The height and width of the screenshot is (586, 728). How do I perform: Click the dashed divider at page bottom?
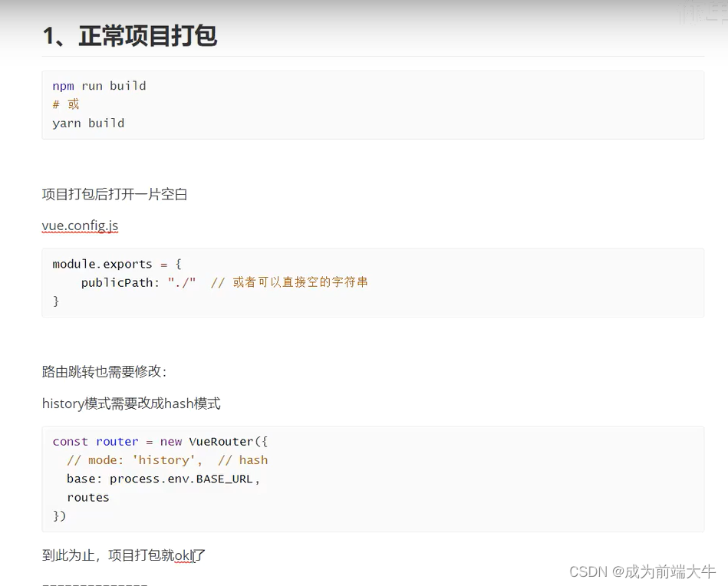click(94, 583)
